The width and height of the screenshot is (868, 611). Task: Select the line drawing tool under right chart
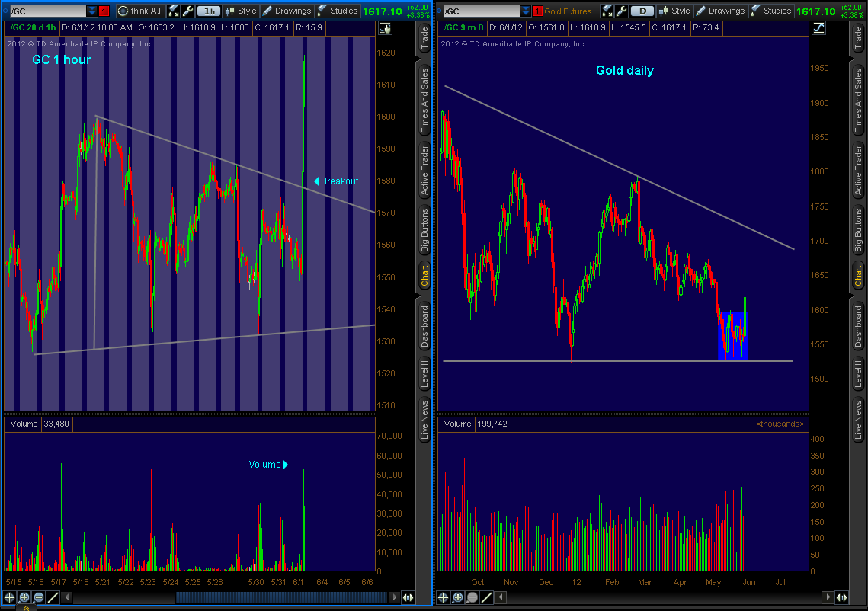pos(487,598)
